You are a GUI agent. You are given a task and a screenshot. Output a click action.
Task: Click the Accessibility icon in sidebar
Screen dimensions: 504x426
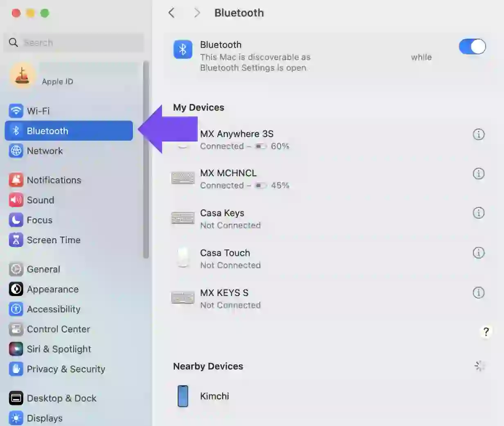click(16, 309)
